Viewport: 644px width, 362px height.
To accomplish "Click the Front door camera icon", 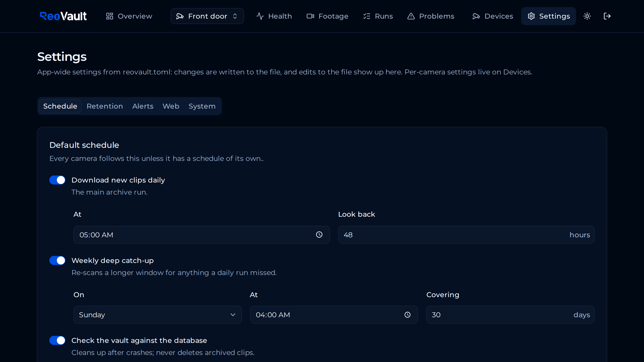I will click(180, 16).
